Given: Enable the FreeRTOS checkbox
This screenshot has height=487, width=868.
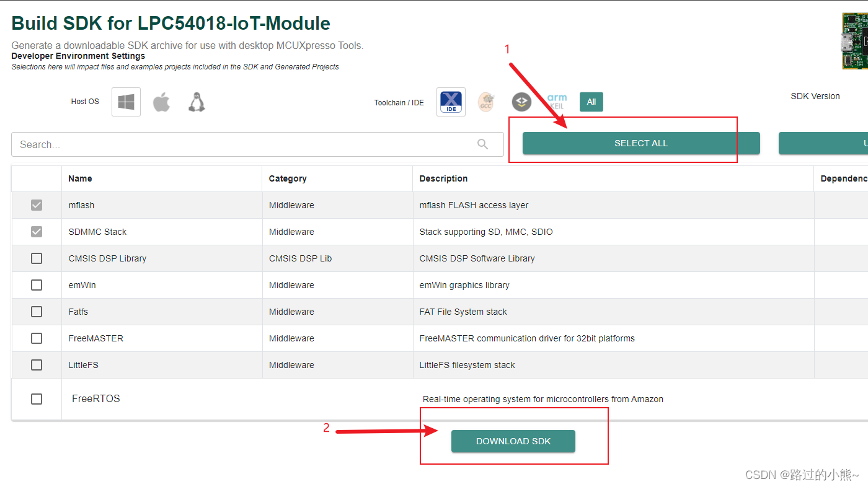Looking at the screenshot, I should [x=37, y=399].
